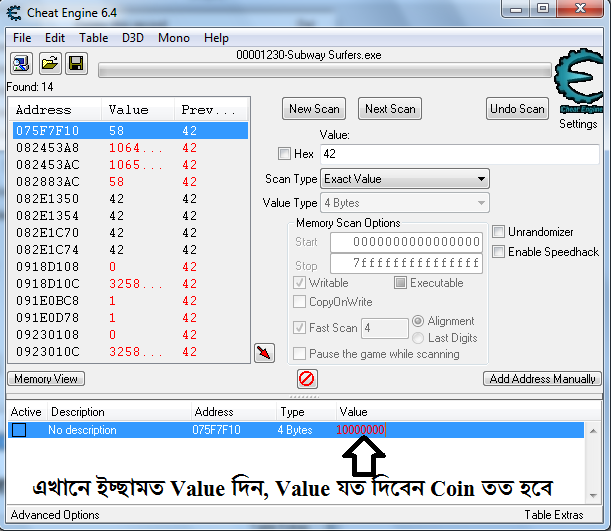
Task: Activate the 075F7F10 entry freeze box
Action: tap(19, 430)
